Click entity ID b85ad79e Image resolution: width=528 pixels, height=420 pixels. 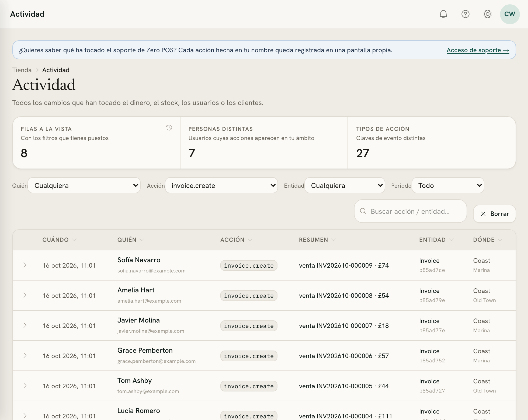coord(432,300)
